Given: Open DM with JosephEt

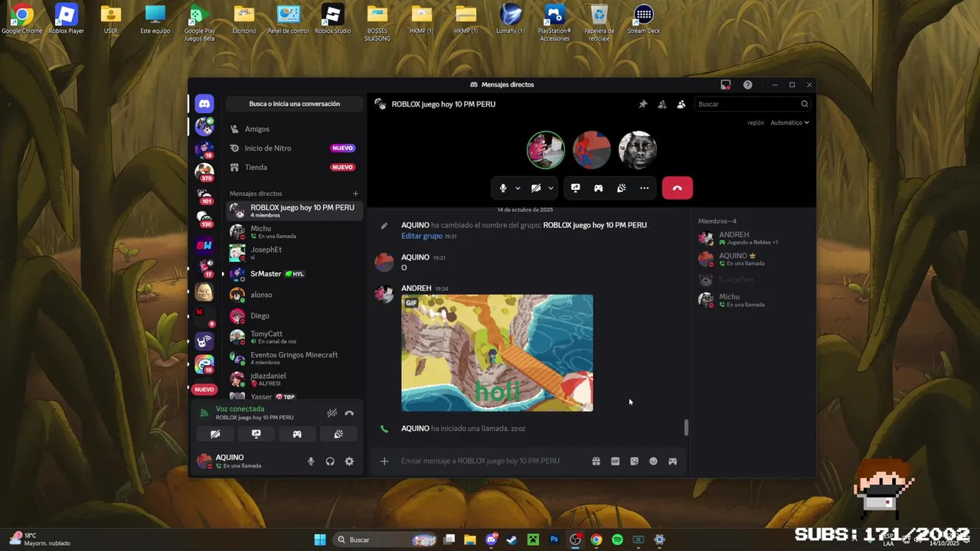Looking at the screenshot, I should (x=295, y=253).
